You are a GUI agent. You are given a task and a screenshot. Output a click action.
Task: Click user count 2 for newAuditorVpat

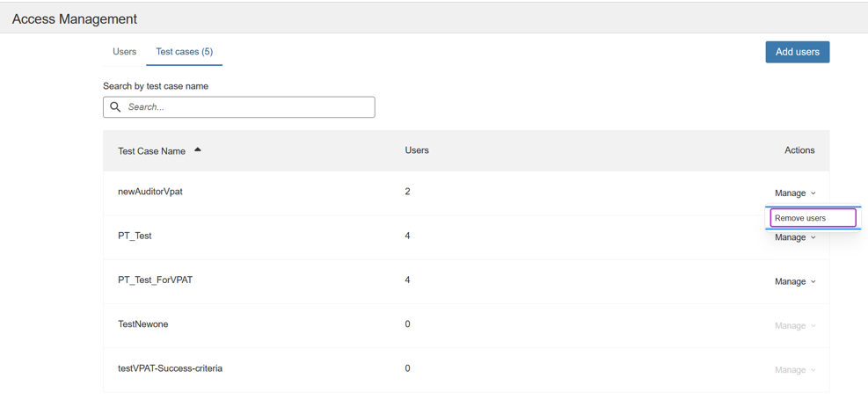[407, 192]
